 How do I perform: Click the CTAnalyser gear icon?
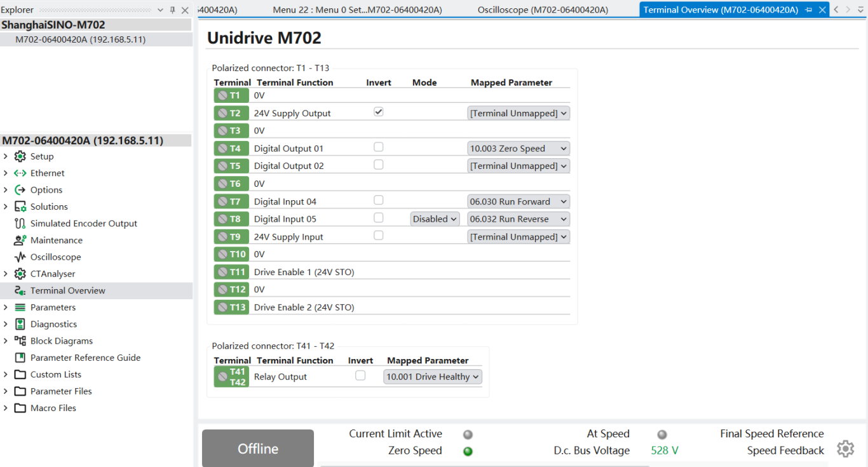[x=20, y=274]
